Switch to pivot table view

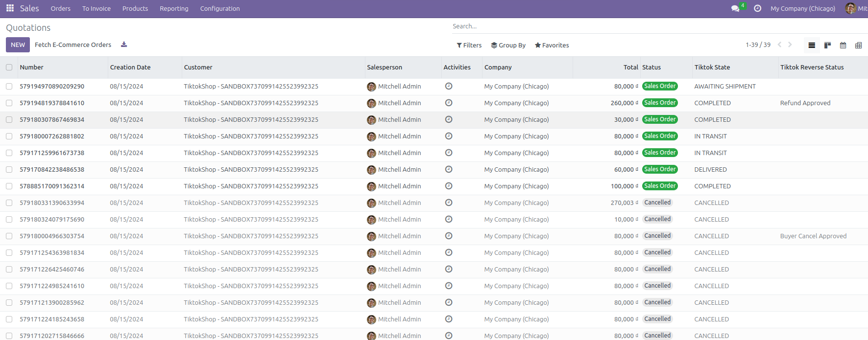pos(858,45)
